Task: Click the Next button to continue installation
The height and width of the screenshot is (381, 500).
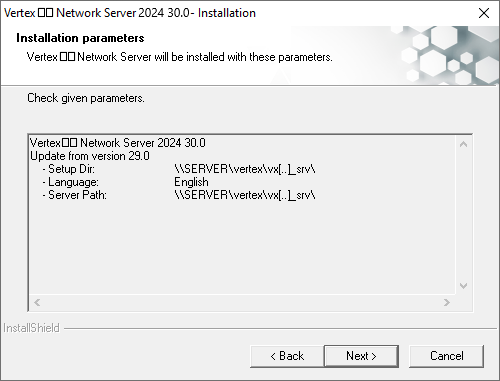Action: pyautogui.click(x=361, y=356)
